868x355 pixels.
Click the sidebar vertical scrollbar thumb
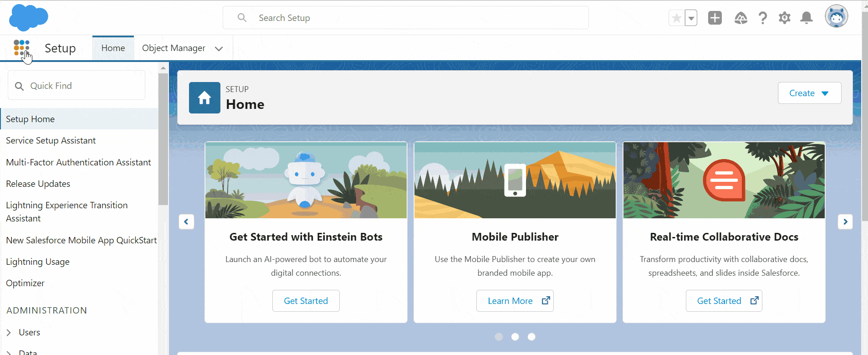[x=163, y=139]
